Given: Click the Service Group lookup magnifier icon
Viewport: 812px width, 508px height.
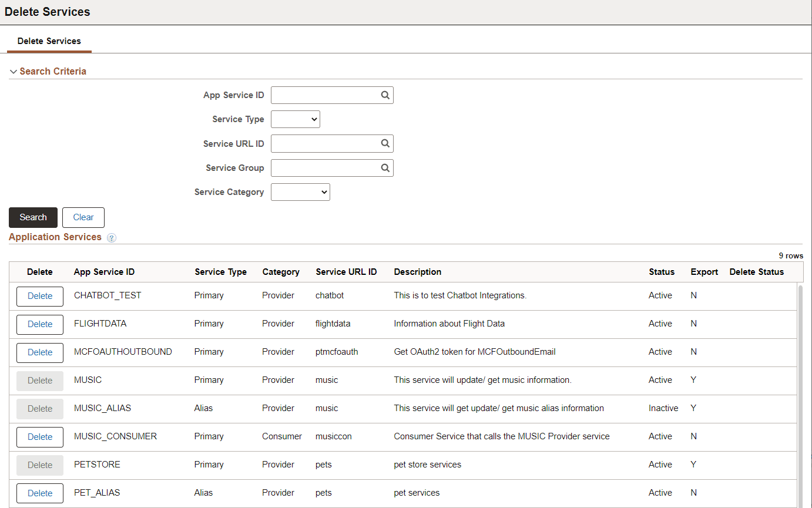Looking at the screenshot, I should 385,167.
